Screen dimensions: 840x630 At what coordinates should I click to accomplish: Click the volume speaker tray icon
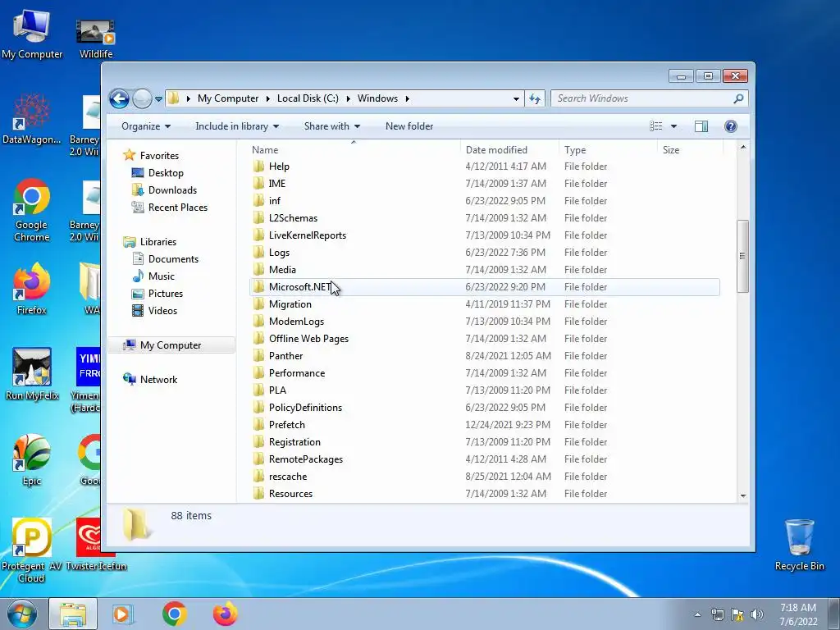757,614
